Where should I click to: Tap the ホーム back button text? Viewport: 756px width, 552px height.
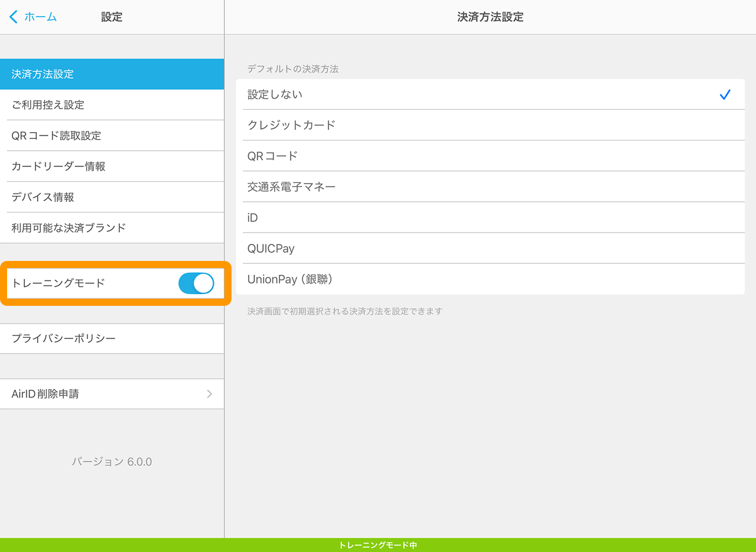40,17
